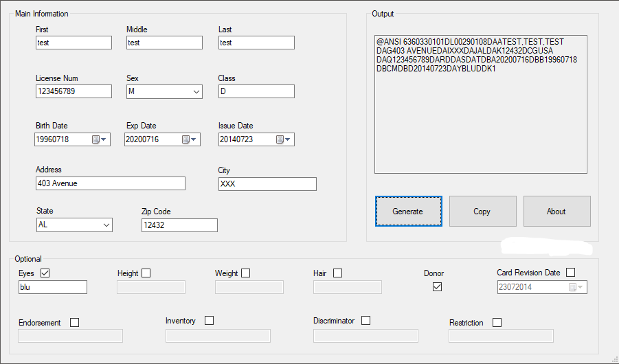Click inside the Output text area
Image resolution: width=619 pixels, height=364 pixels.
click(x=481, y=104)
